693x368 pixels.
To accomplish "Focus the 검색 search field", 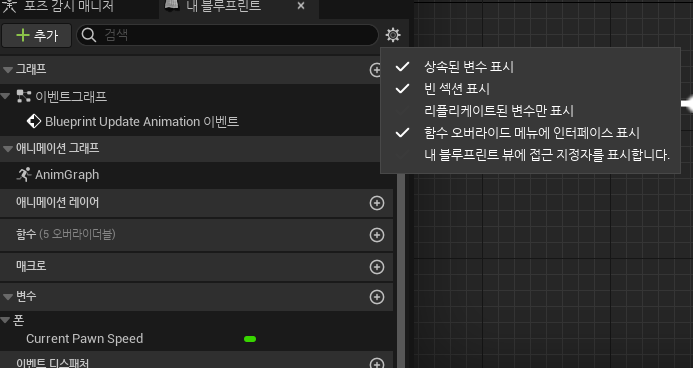I will (228, 35).
